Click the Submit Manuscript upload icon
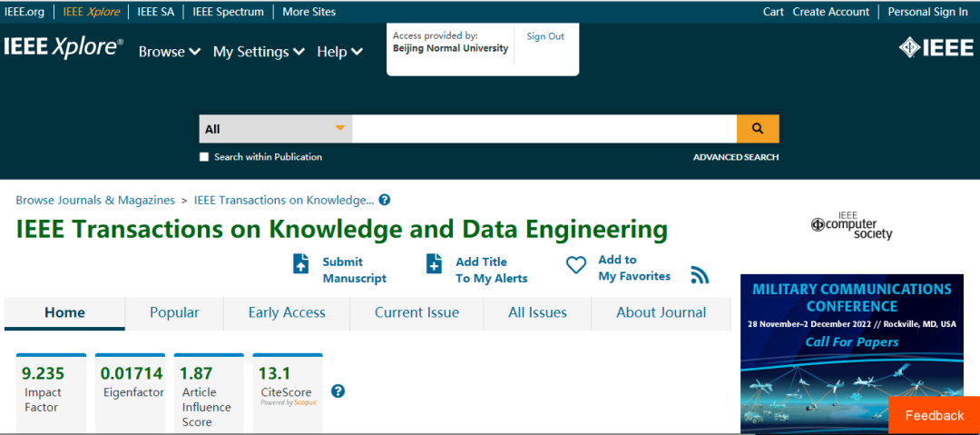Screen dimensions: 980x435 tap(301, 263)
